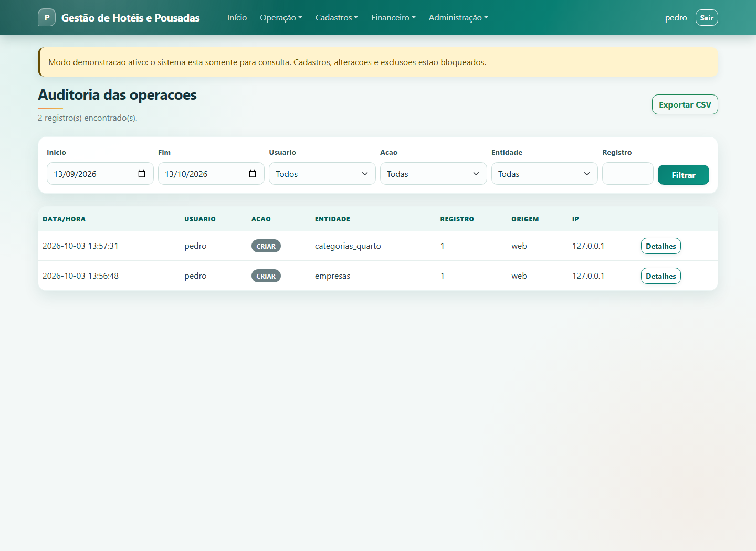Expand the Administração menu

pos(458,18)
